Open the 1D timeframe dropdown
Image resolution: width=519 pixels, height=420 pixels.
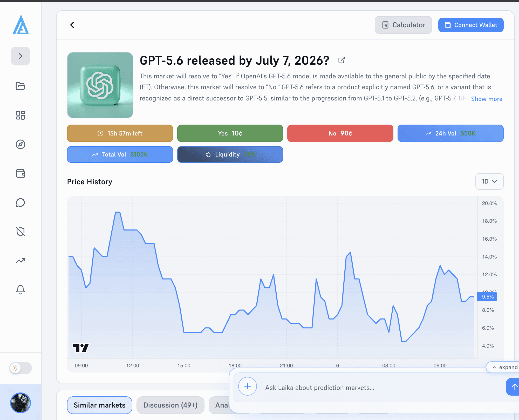point(489,181)
